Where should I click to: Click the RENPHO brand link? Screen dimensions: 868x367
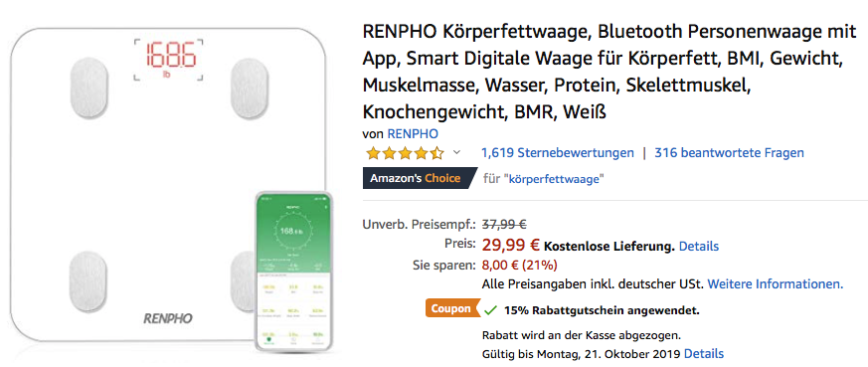pyautogui.click(x=413, y=134)
